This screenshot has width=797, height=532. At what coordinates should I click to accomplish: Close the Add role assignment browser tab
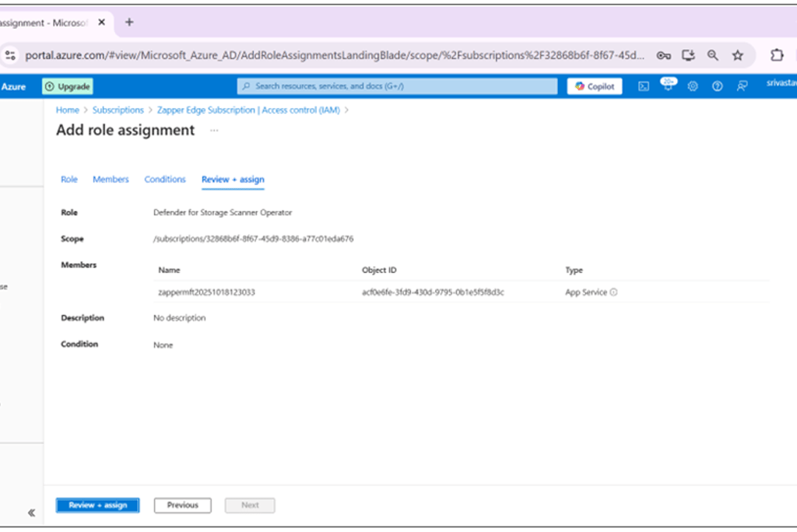coord(102,23)
